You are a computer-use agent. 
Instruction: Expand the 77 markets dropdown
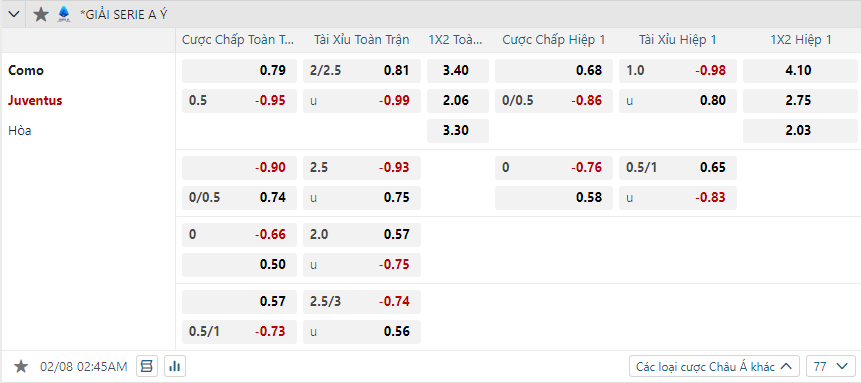(831, 366)
